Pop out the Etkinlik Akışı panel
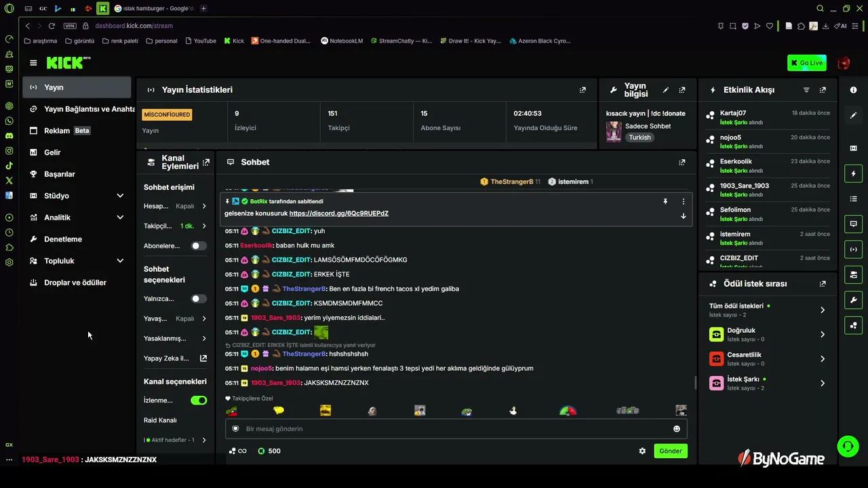Image resolution: width=868 pixels, height=488 pixels. [823, 90]
